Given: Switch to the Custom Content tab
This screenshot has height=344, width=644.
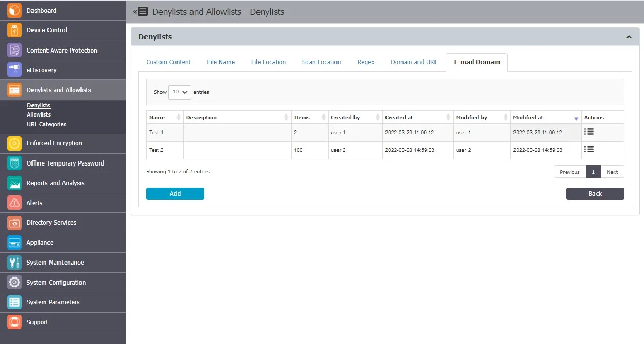Looking at the screenshot, I should pos(169,62).
